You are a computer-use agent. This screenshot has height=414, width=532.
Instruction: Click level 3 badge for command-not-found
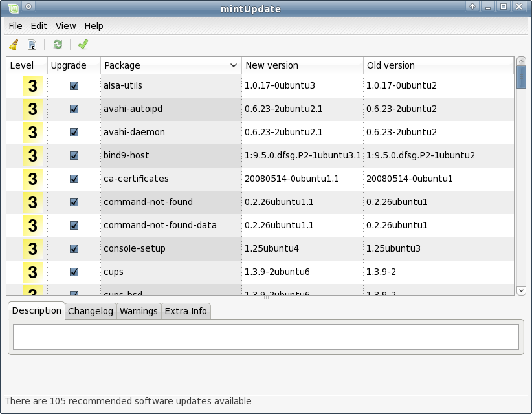32,202
